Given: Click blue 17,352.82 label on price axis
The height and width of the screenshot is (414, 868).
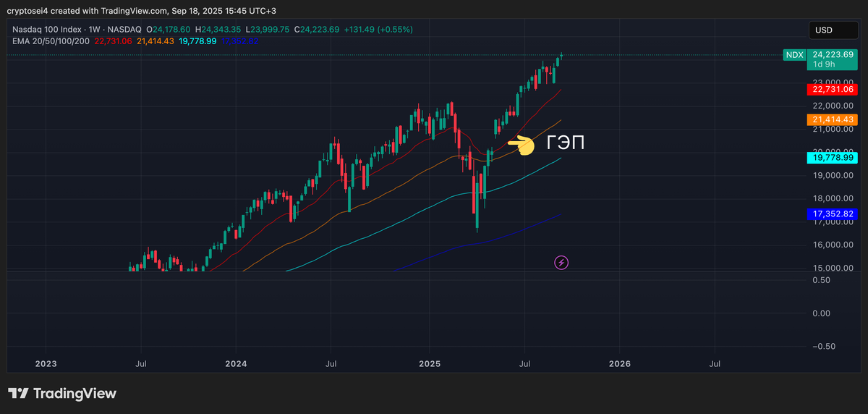Looking at the screenshot, I should tap(833, 214).
